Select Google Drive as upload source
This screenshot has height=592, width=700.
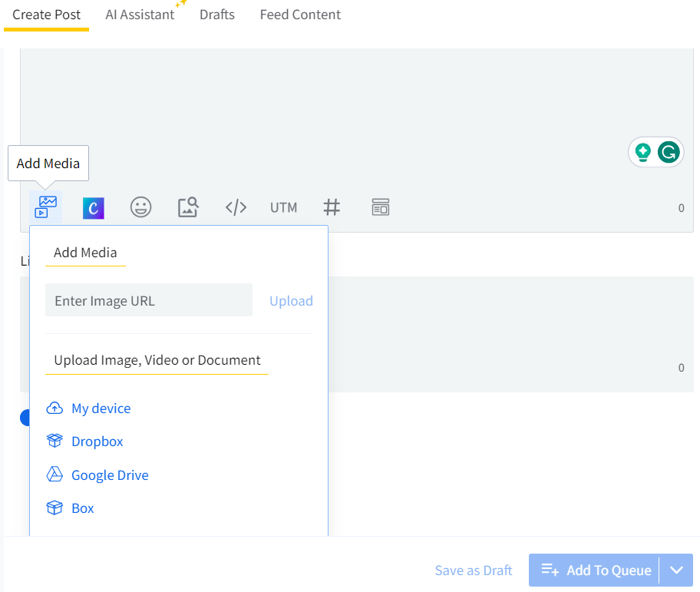click(x=110, y=475)
